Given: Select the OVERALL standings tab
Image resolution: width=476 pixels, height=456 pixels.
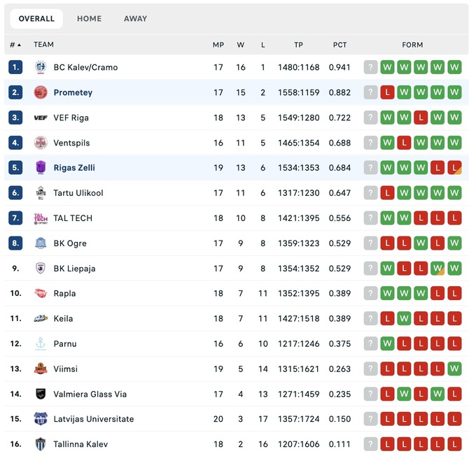Looking at the screenshot, I should 36,19.
